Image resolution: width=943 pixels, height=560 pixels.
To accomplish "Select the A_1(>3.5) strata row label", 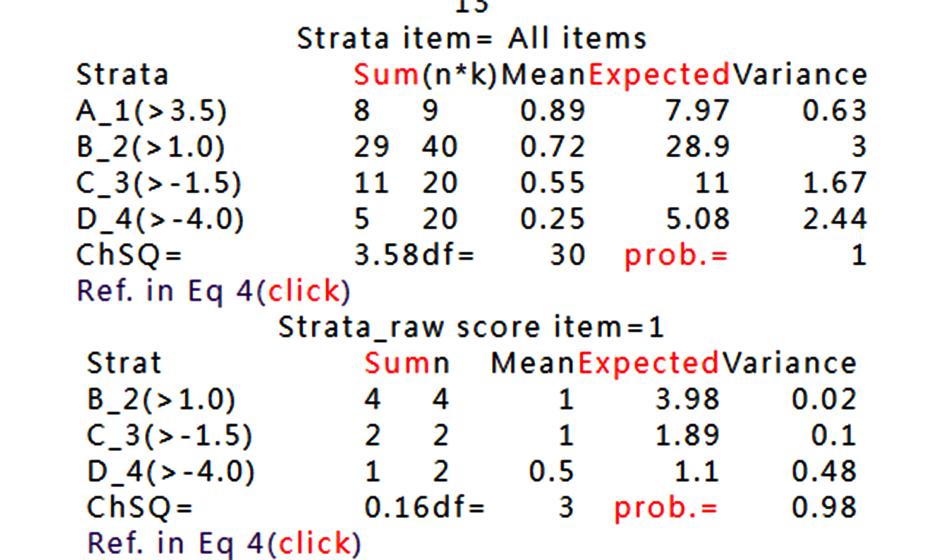I will (151, 111).
